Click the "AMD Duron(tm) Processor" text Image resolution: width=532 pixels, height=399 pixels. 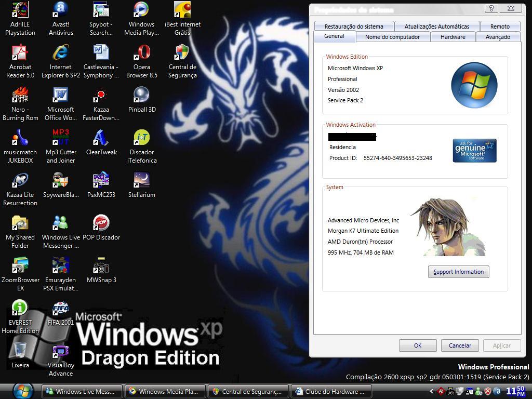(360, 242)
